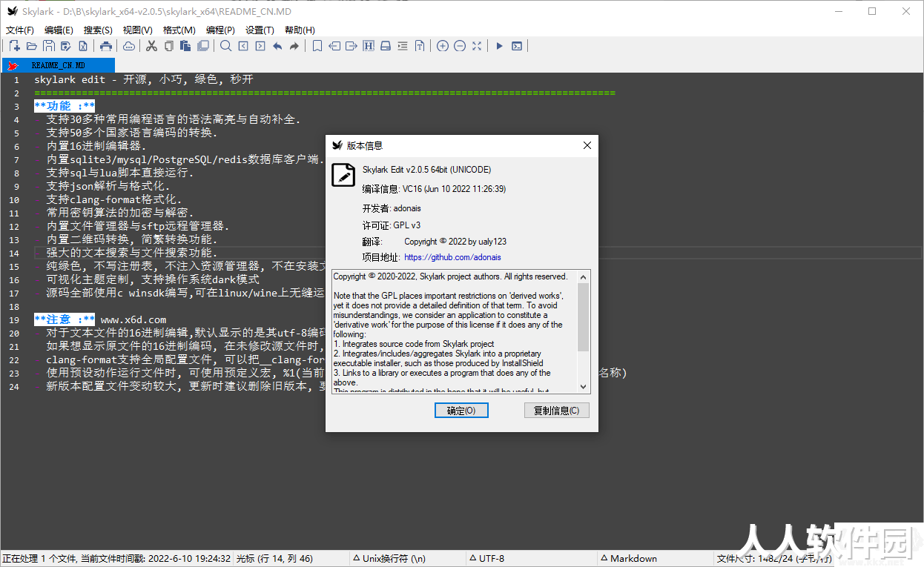The image size is (924, 567).
Task: Click the 许可证: GPL v3 text
Action: 392,225
